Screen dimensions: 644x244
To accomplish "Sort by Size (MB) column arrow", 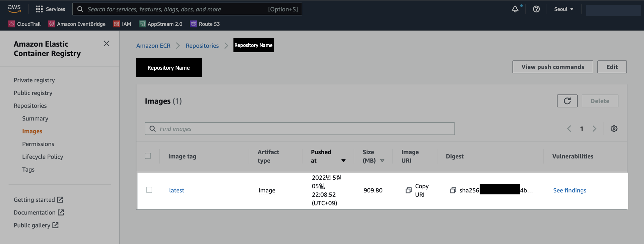I will coord(382,161).
